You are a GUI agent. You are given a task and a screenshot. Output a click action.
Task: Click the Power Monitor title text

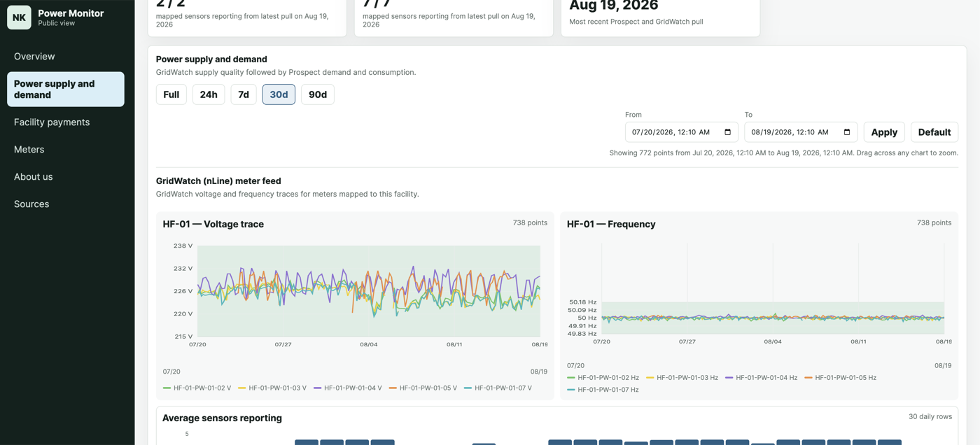coord(71,13)
